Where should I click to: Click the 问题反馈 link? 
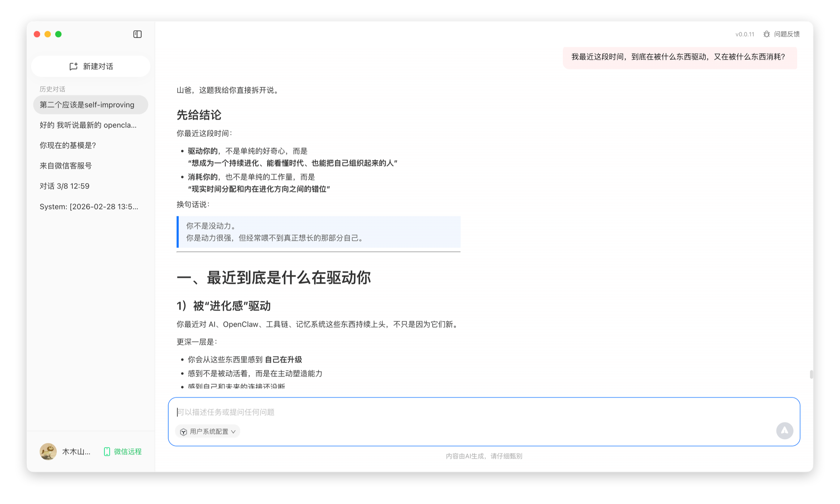coord(787,34)
